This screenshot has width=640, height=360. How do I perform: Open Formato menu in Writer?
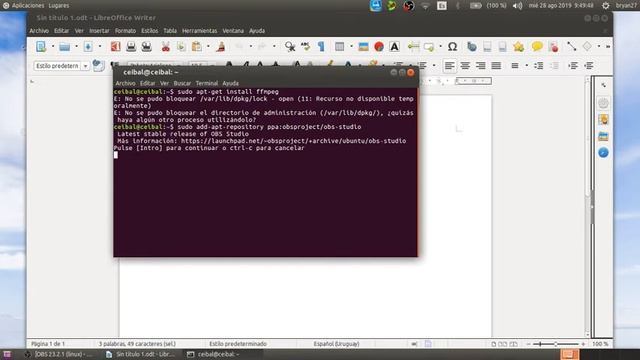click(125, 31)
